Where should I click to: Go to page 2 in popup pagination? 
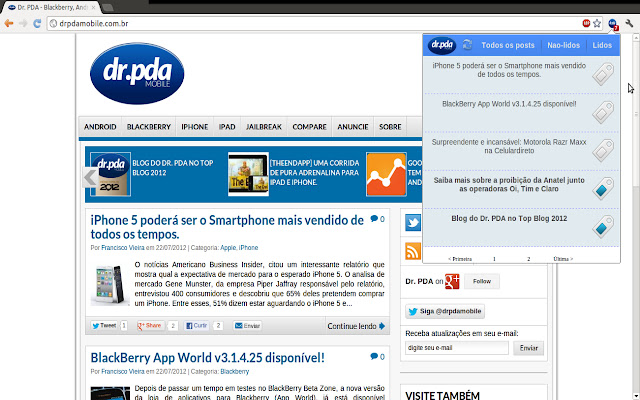529,259
